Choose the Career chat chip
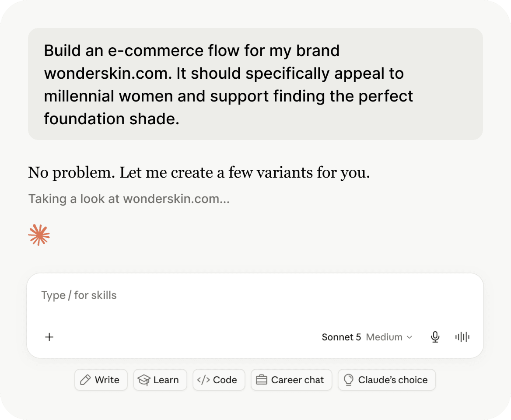 (x=291, y=380)
